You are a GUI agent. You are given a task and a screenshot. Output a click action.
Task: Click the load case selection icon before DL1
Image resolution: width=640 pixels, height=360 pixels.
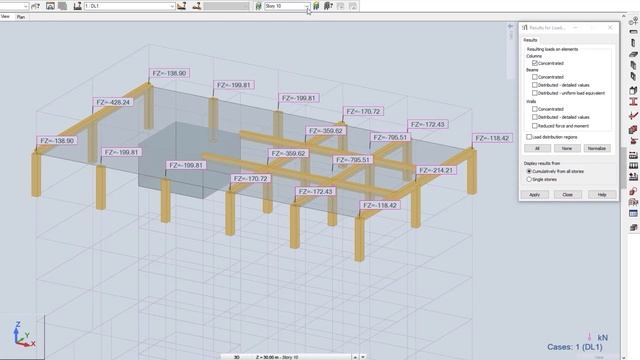pos(77,6)
